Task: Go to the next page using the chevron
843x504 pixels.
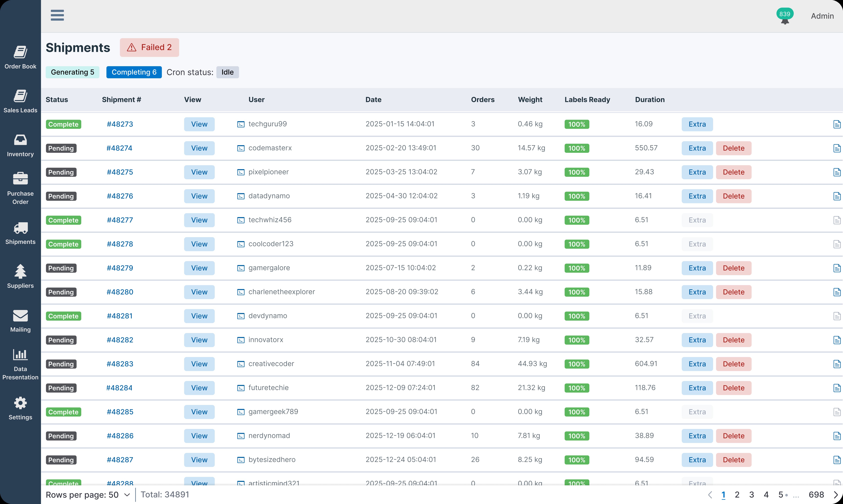Action: click(x=836, y=494)
